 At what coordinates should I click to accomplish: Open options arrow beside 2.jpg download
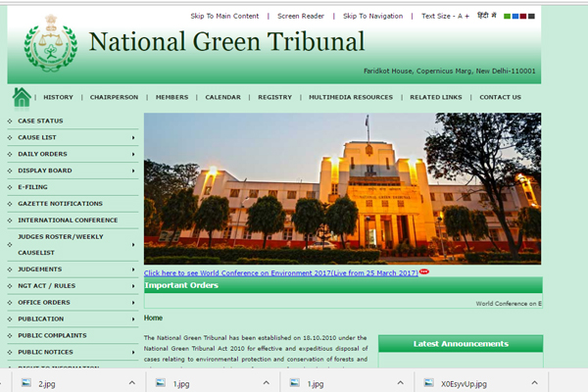[x=134, y=383]
